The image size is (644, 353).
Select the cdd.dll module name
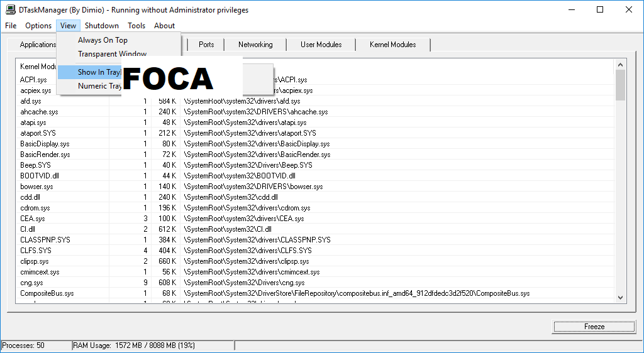[30, 197]
